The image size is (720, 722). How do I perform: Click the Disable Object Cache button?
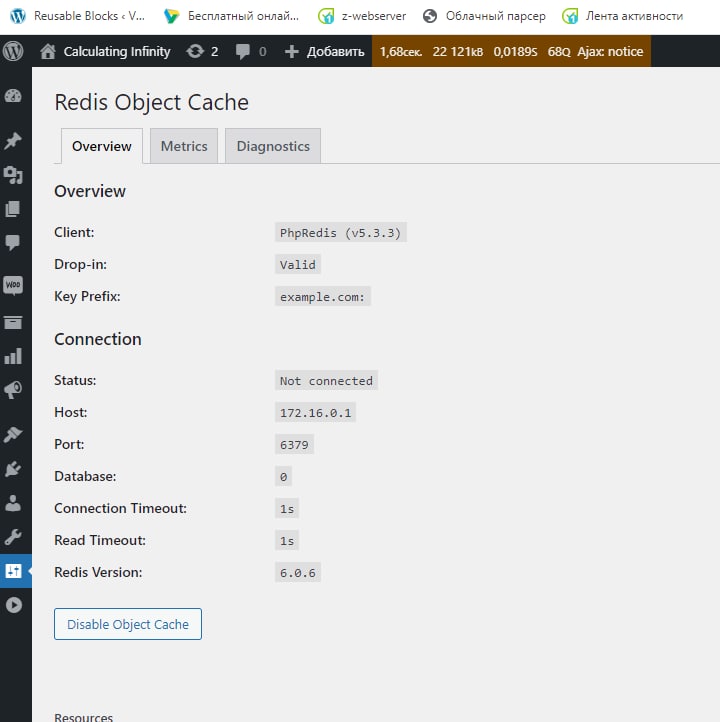pos(128,624)
